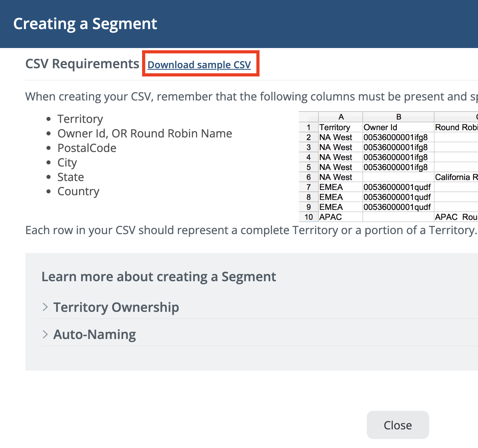Click the Creating a Segment title
This screenshot has height=448, width=478.
85,24
